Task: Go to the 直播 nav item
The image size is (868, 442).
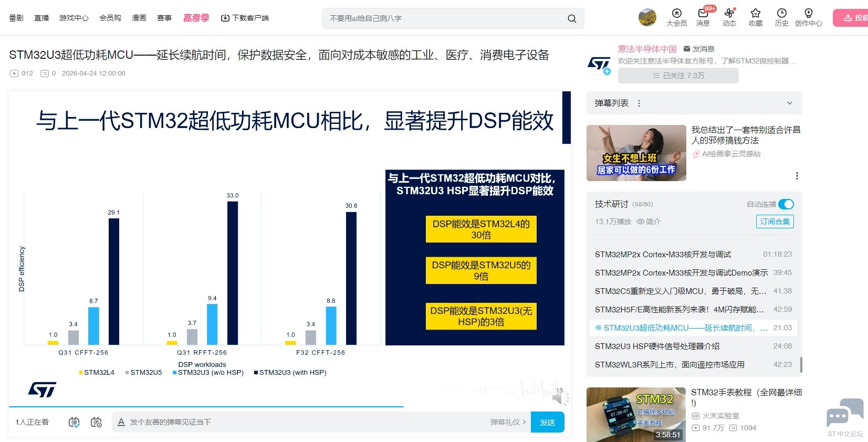Action: tap(41, 18)
